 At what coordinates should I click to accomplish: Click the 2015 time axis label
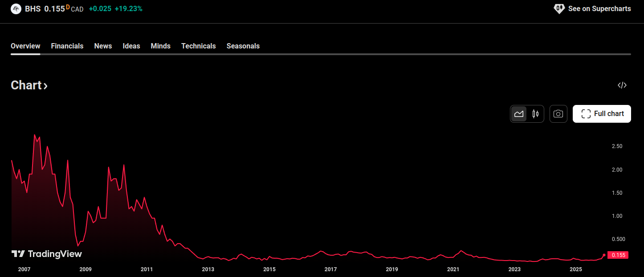click(x=269, y=269)
